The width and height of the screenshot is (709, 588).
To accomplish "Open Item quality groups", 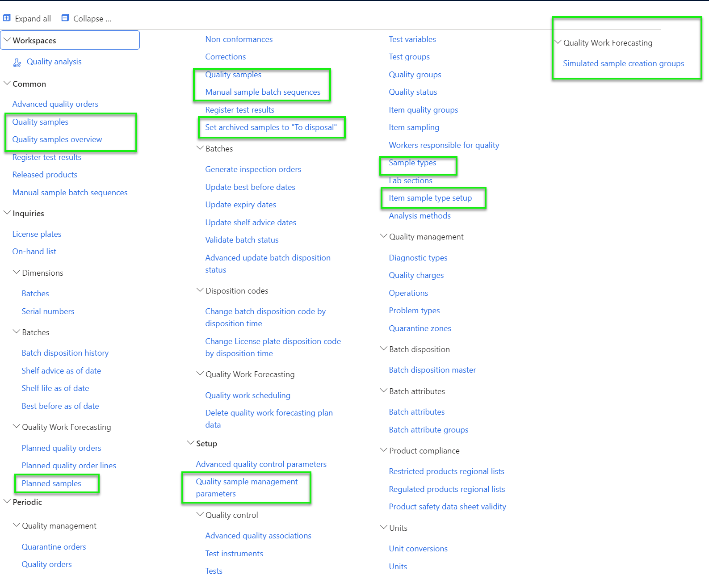I will click(424, 110).
